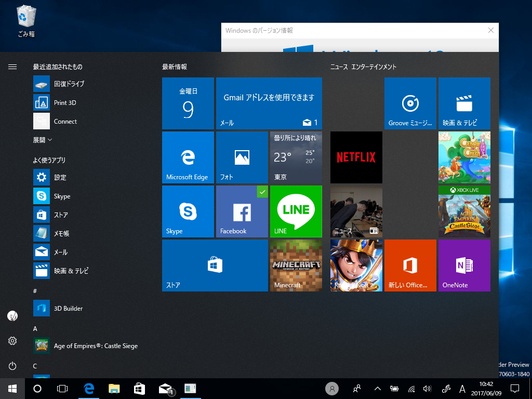Open the Minecraft tile
The height and width of the screenshot is (399, 532).
pyautogui.click(x=296, y=265)
